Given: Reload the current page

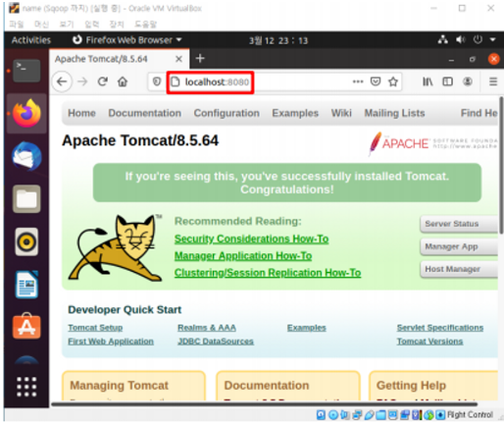Looking at the screenshot, I should coord(103,81).
